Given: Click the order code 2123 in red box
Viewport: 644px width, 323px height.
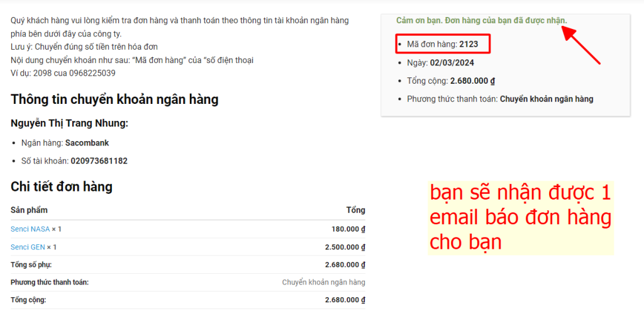Looking at the screenshot, I should [x=468, y=44].
